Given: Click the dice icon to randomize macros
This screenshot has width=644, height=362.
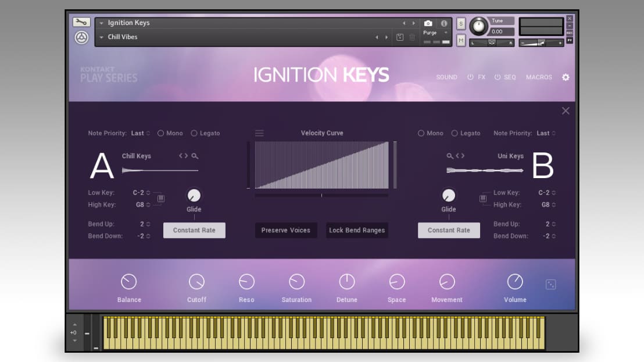Looking at the screenshot, I should [x=550, y=285].
